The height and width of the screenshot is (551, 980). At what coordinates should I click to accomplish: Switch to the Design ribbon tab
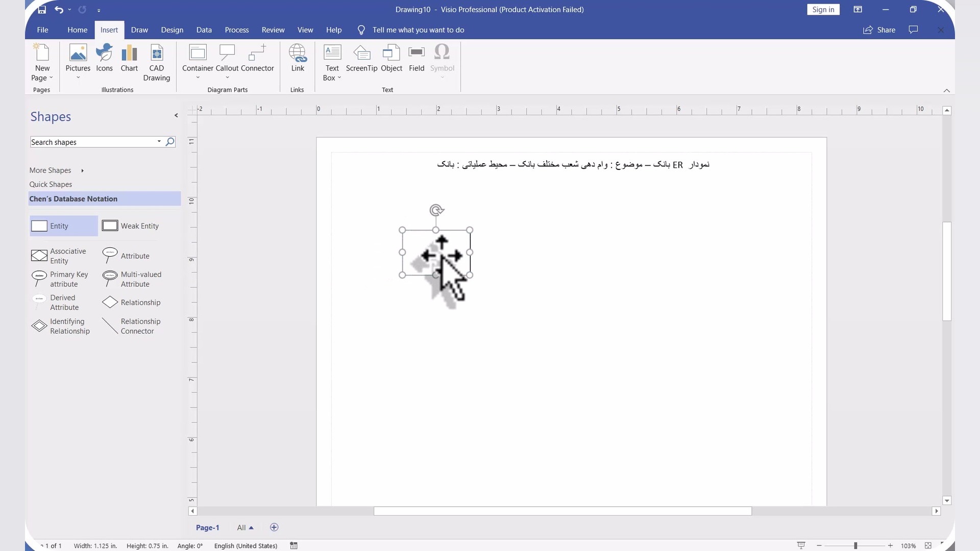(x=172, y=30)
